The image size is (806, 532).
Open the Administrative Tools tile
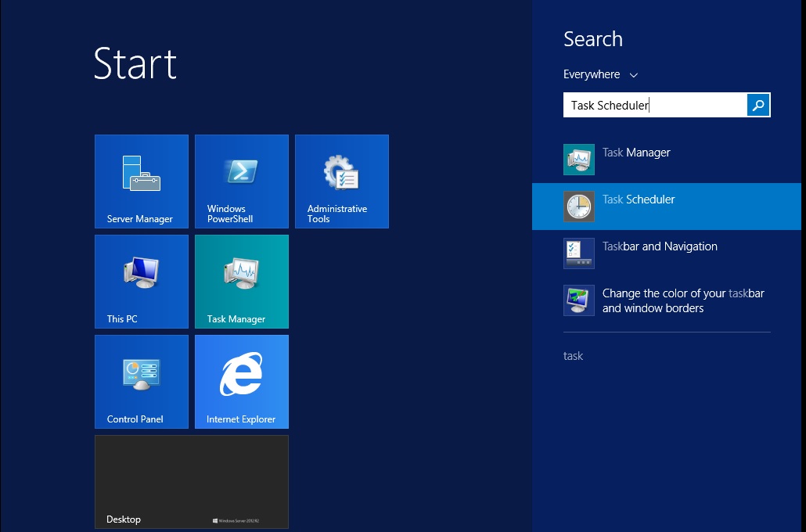tap(342, 182)
